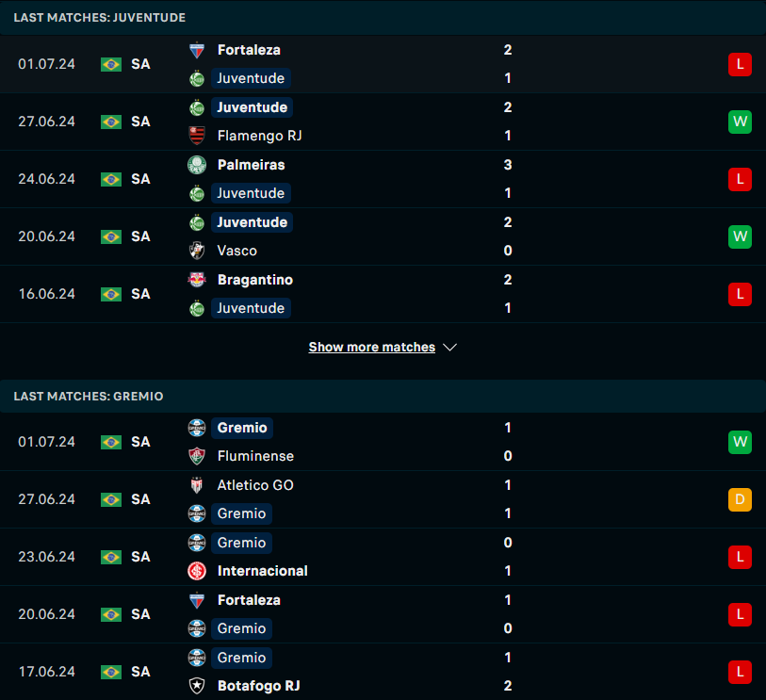Click Botafogo RJ crest icon
Viewport: 766px width, 700px height.
197,686
